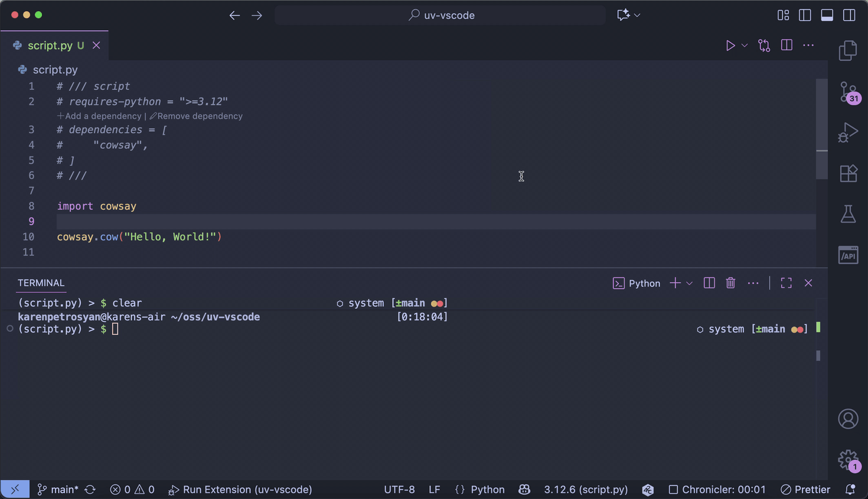Open the new terminal profile dropdown
Image resolution: width=868 pixels, height=499 pixels.
[x=688, y=283]
